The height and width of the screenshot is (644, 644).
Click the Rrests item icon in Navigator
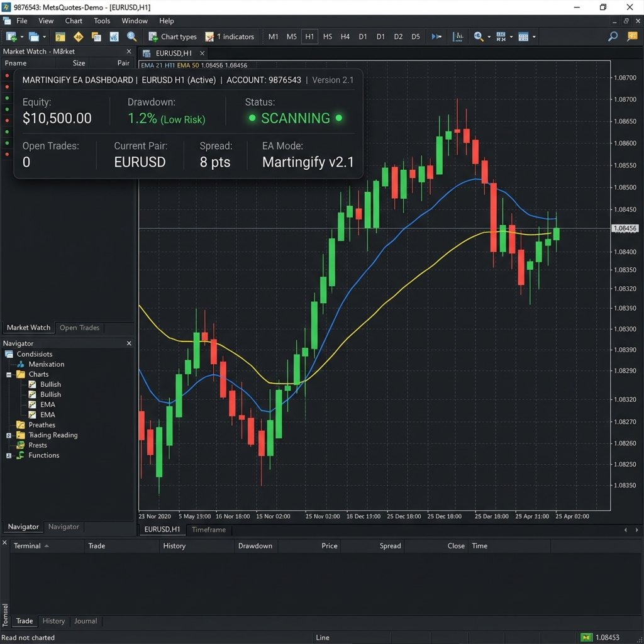point(21,445)
